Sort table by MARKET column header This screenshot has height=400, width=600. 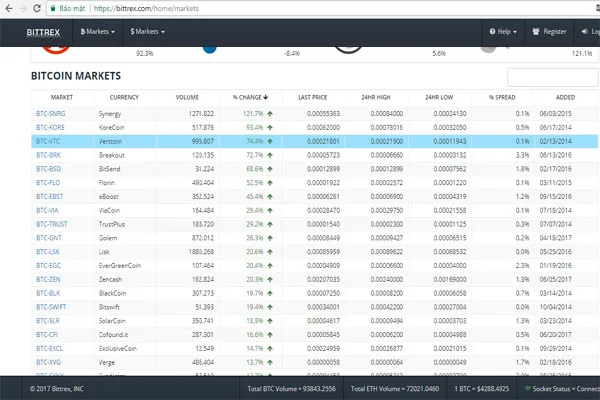click(x=62, y=97)
